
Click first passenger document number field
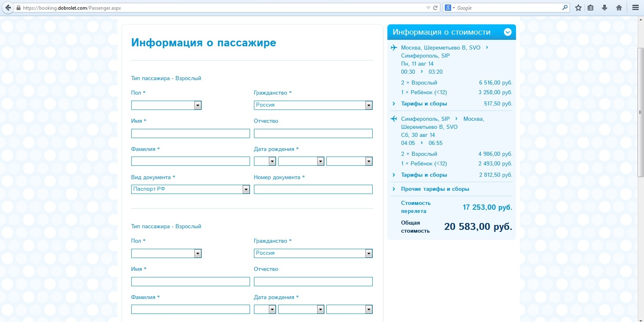pyautogui.click(x=313, y=189)
